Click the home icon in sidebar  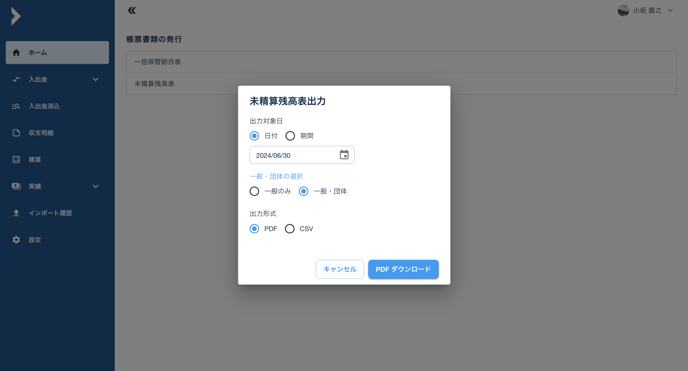(16, 53)
